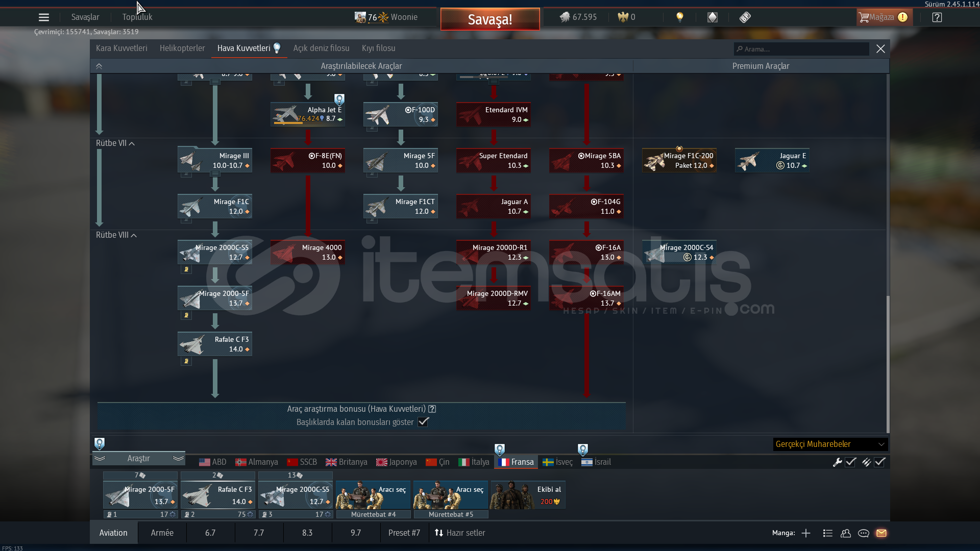The image size is (980, 551).
Task: Click the Savaşa! battle button
Action: pyautogui.click(x=490, y=19)
